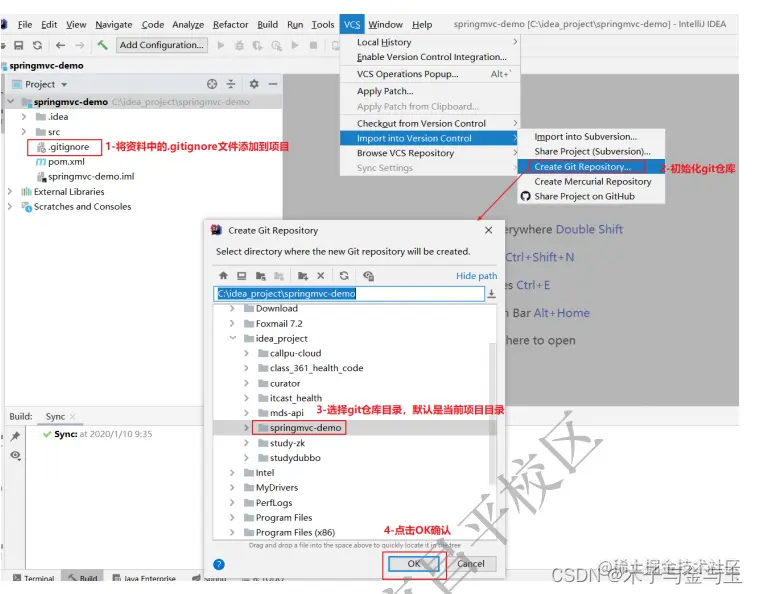Image resolution: width=758 pixels, height=594 pixels.
Task: Open the Project view dropdown
Action: coord(64,85)
